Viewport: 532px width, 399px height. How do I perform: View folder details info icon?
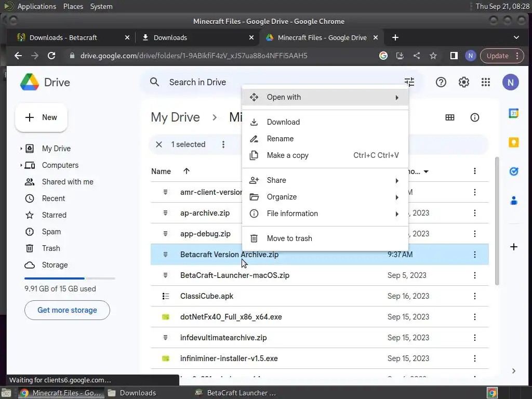474,117
